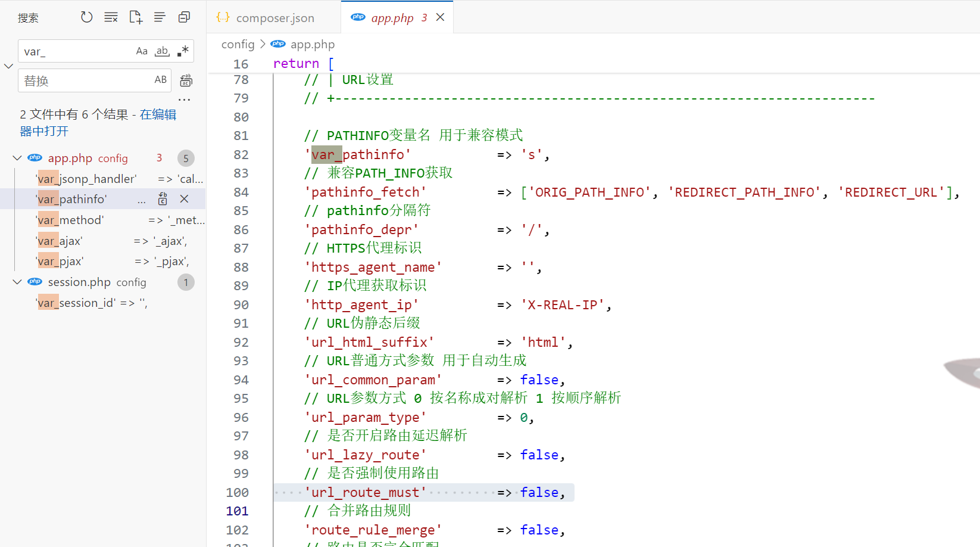The image size is (980, 547).
Task: Collapse all search results icon
Action: [184, 17]
